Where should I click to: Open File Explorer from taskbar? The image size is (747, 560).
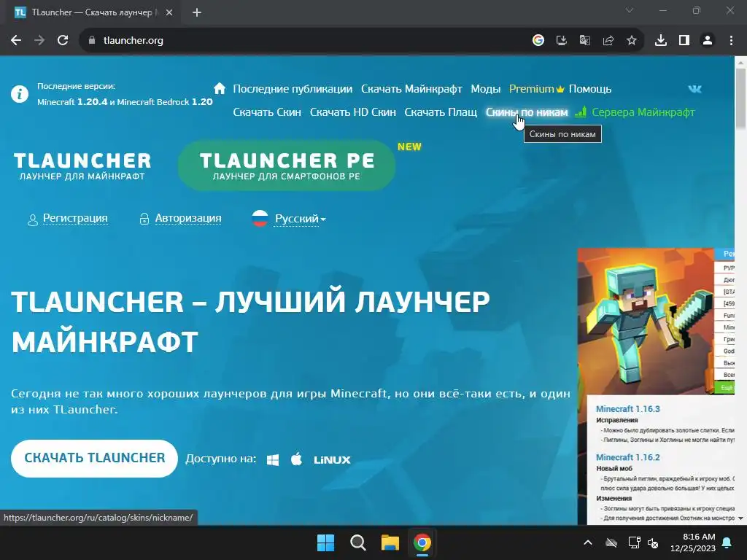390,542
